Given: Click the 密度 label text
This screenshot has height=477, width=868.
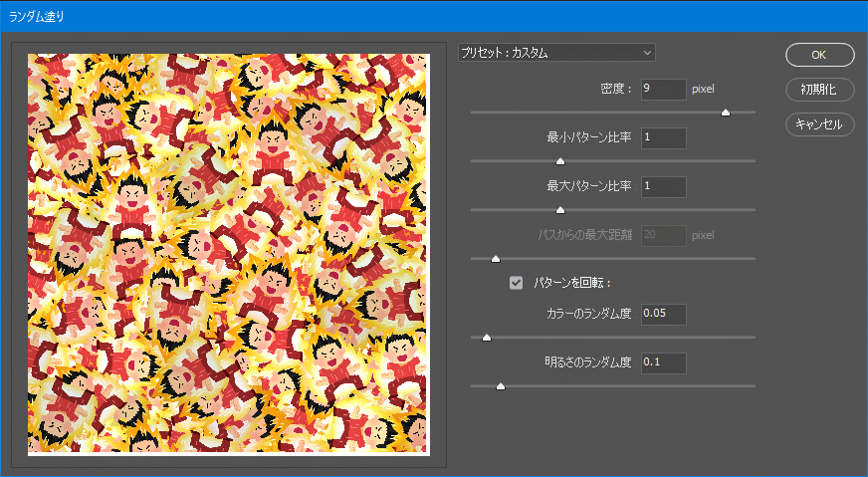Looking at the screenshot, I should (x=616, y=90).
